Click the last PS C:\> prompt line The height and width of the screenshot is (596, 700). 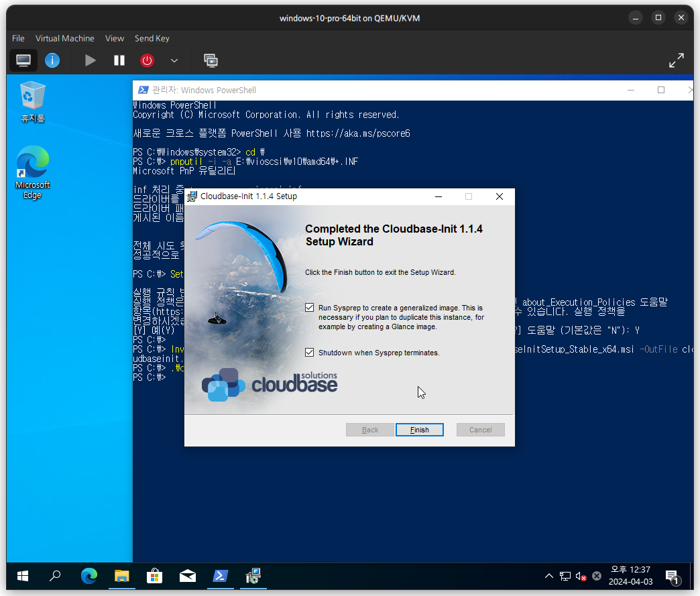coord(150,377)
